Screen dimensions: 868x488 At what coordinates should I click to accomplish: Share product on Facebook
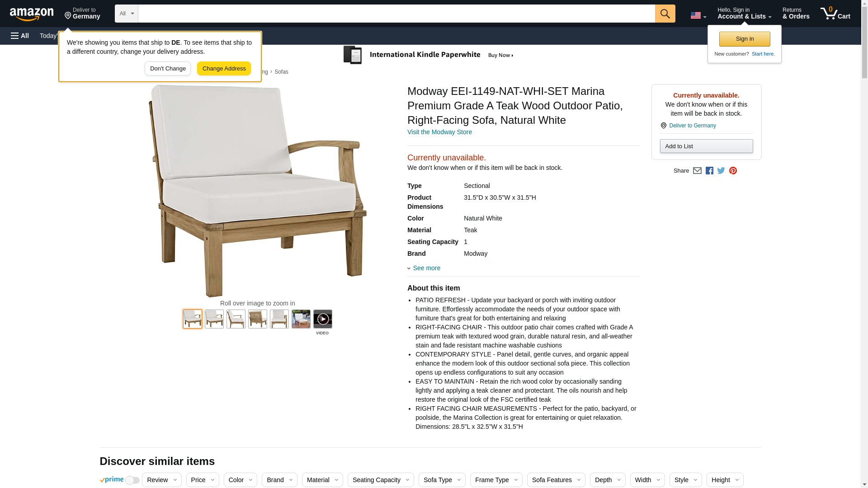click(x=709, y=171)
